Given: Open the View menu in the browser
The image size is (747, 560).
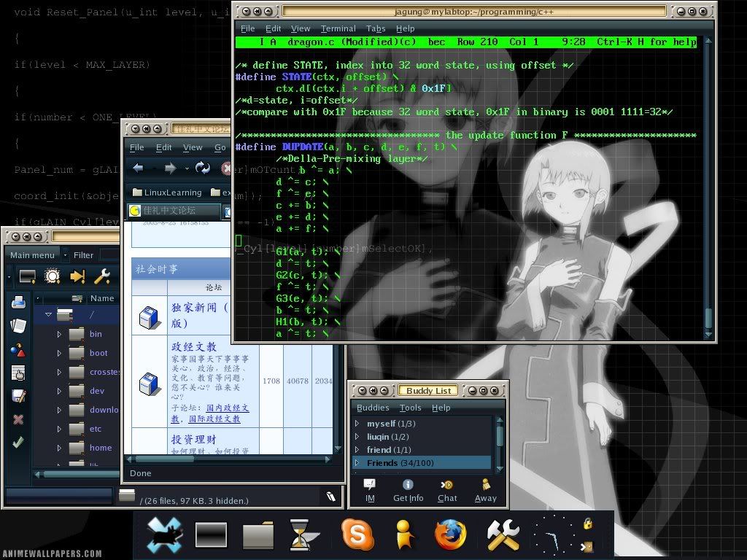Looking at the screenshot, I should coord(193,147).
